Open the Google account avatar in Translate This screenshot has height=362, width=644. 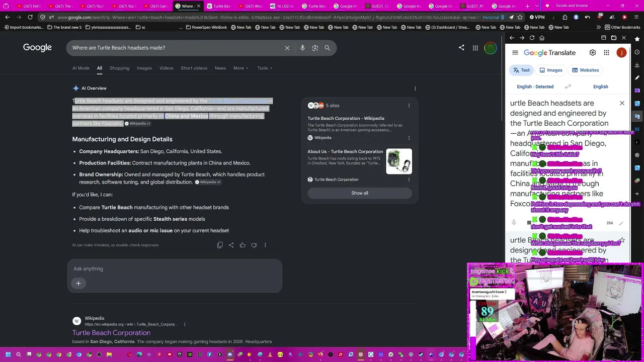coord(622,53)
